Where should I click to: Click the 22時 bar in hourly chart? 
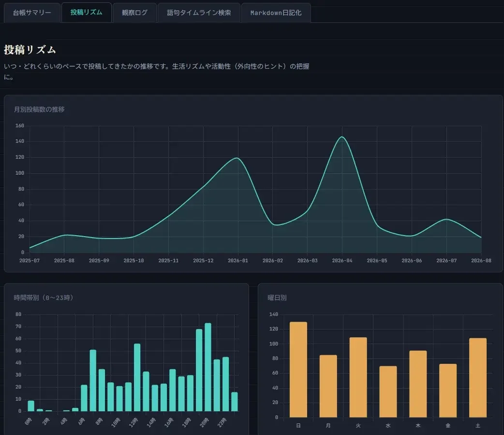[226, 384]
